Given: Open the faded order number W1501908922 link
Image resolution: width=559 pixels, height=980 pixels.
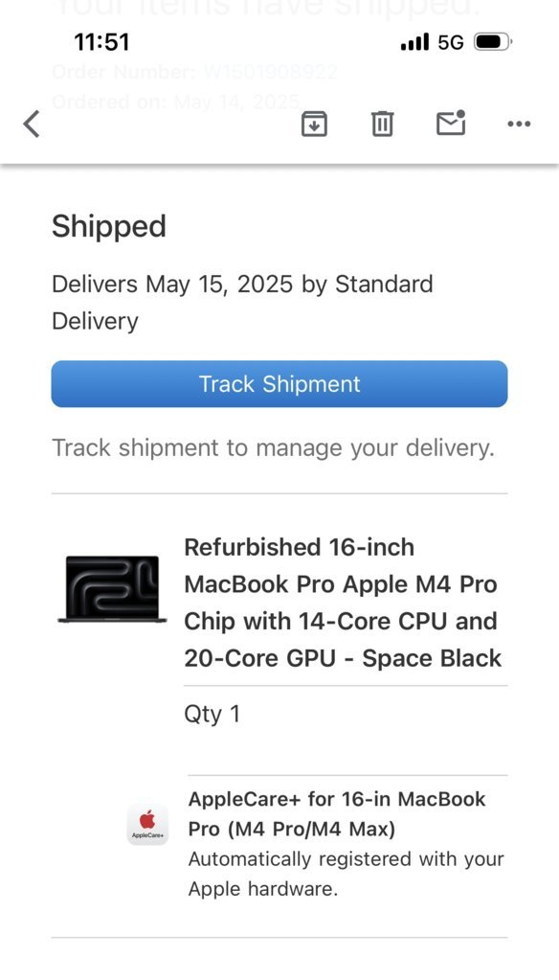Looking at the screenshot, I should [270, 72].
